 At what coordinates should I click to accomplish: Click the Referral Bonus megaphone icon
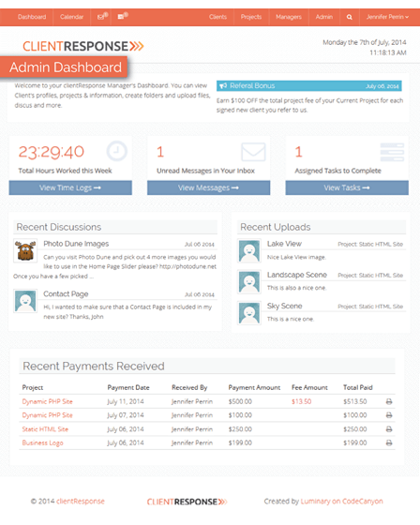(223, 85)
